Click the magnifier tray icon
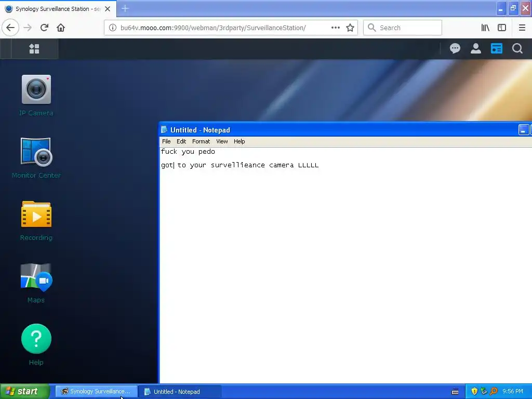532x399 pixels. [x=494, y=391]
